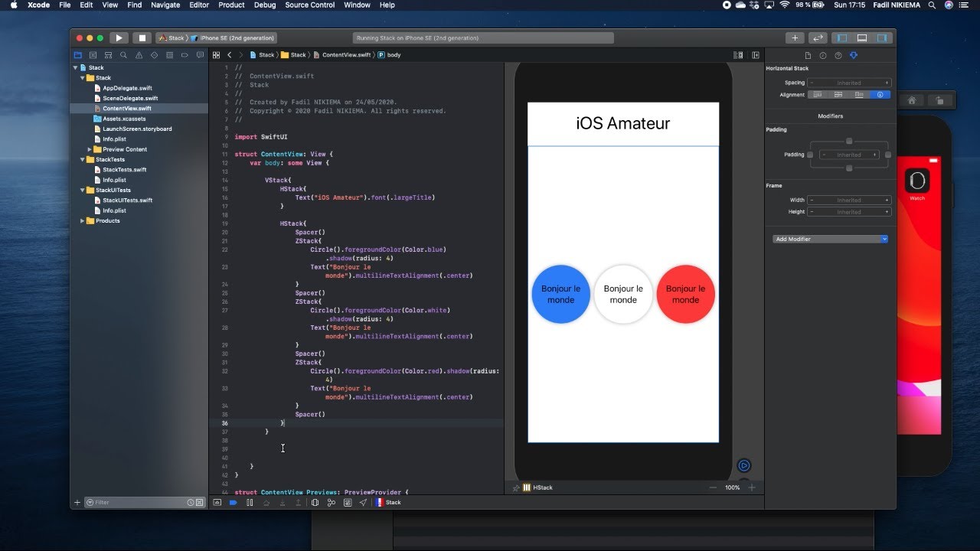
Task: Show the Debug navigator
Action: pyautogui.click(x=169, y=55)
